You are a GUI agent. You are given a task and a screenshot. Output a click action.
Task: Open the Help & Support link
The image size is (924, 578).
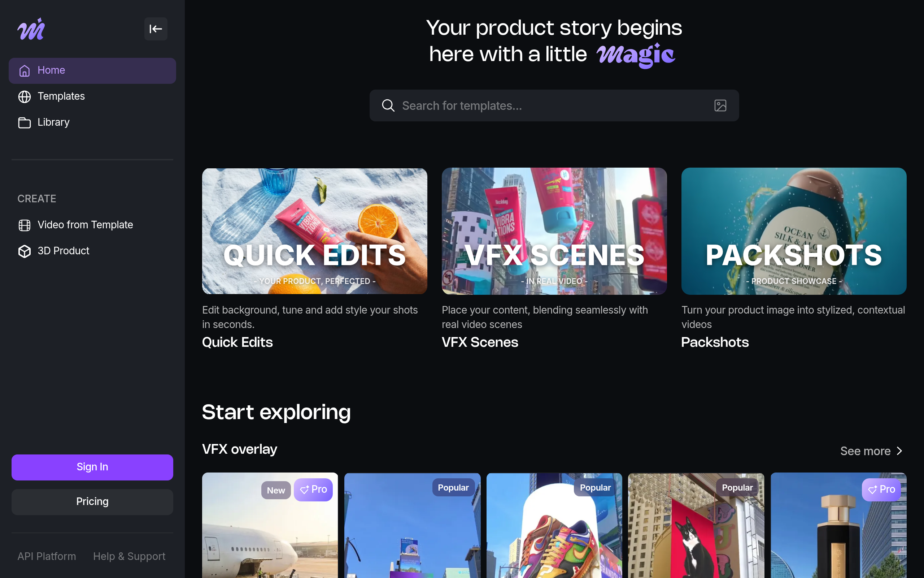(x=129, y=556)
